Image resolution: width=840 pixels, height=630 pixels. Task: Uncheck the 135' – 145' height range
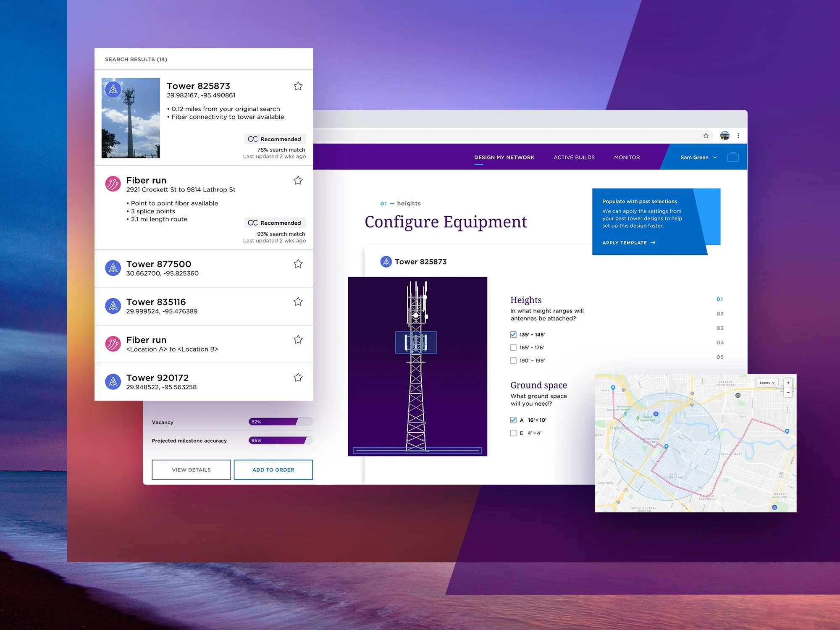point(513,335)
